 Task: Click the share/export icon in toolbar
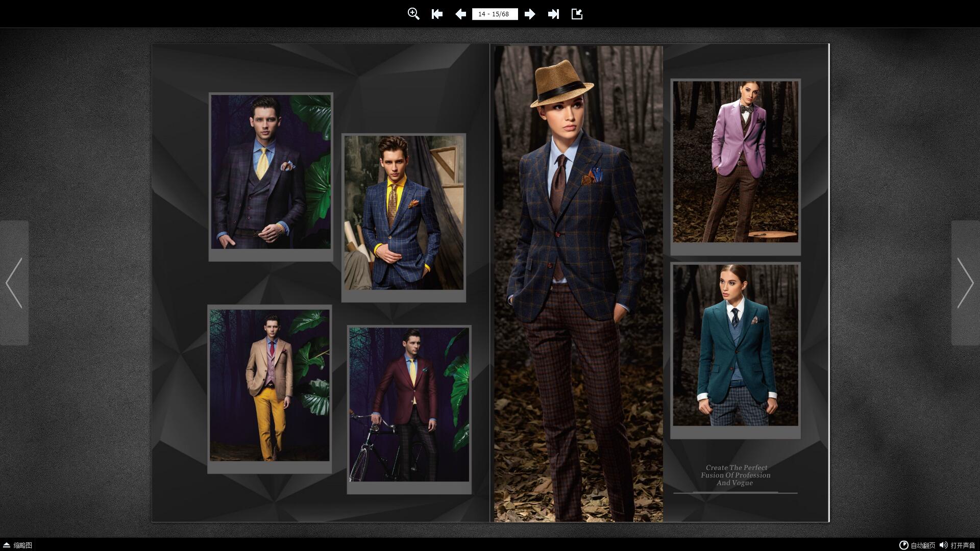(x=577, y=14)
